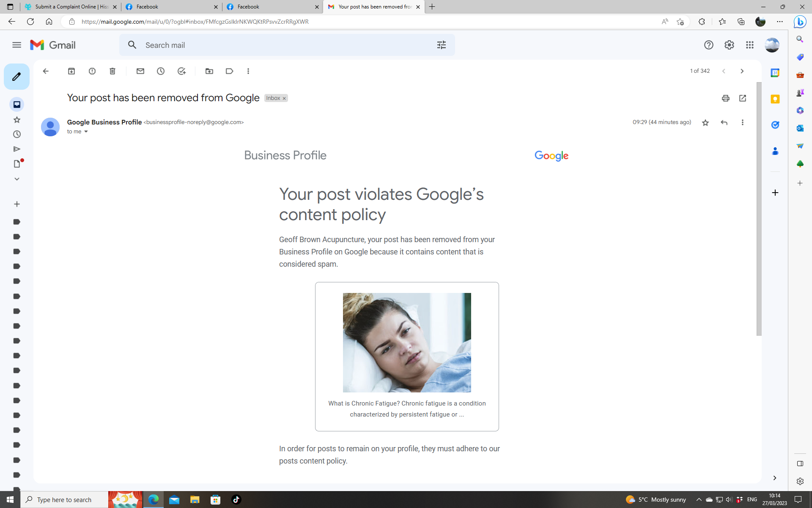812x508 pixels.
Task: Open email in a new window
Action: (743, 98)
